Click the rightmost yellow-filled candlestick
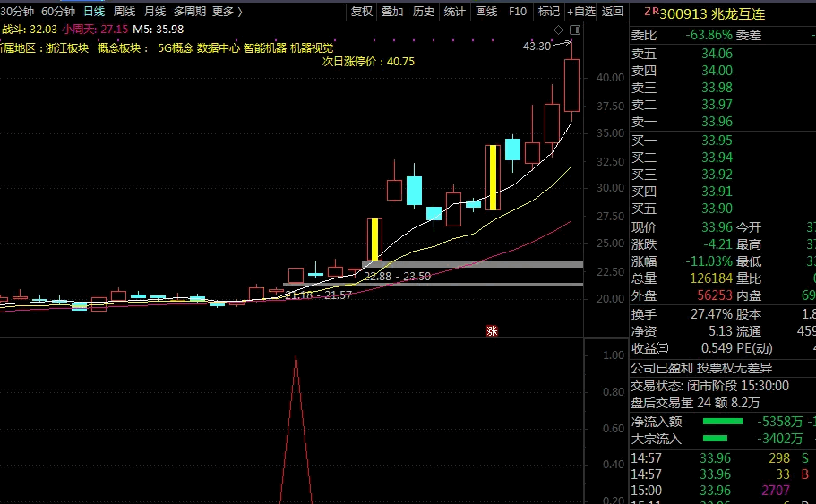The width and height of the screenshot is (816, 504). pos(493,177)
